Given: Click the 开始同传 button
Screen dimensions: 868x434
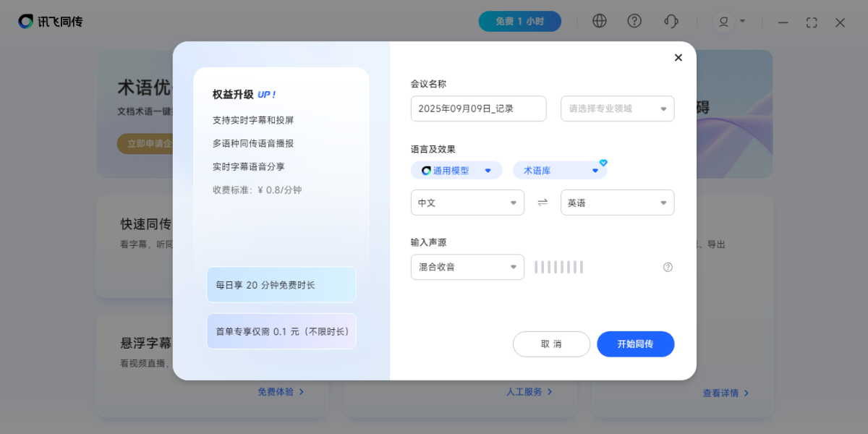Looking at the screenshot, I should click(635, 344).
